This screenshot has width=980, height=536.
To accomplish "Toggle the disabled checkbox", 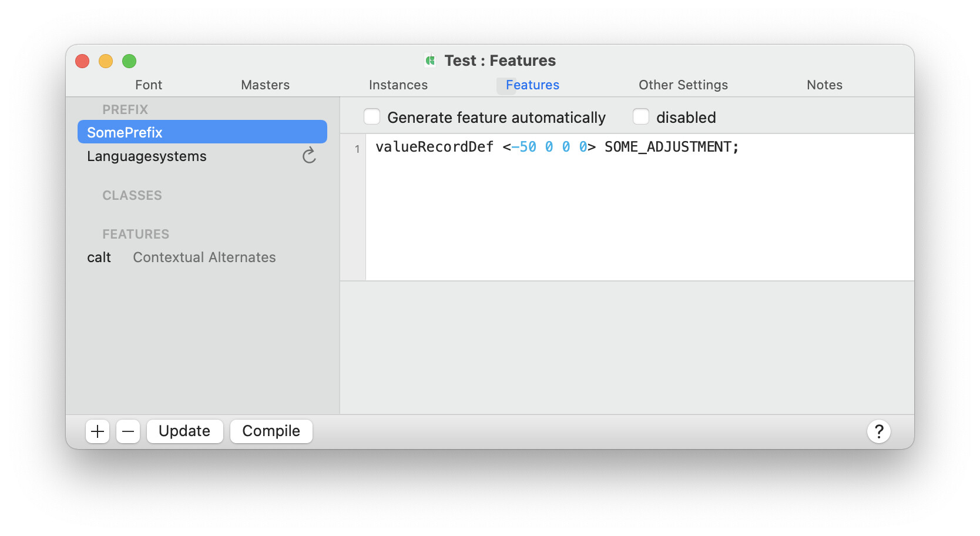I will click(641, 117).
